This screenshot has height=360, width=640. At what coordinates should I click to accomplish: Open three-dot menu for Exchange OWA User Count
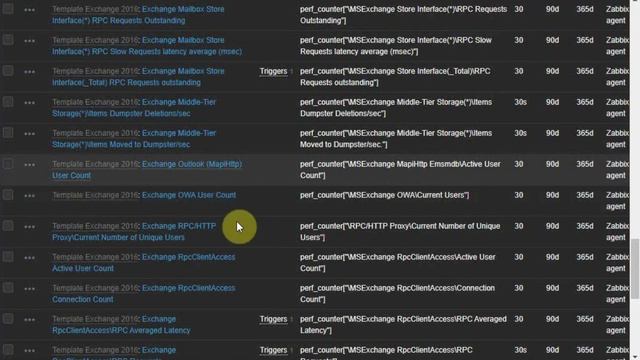pos(29,196)
